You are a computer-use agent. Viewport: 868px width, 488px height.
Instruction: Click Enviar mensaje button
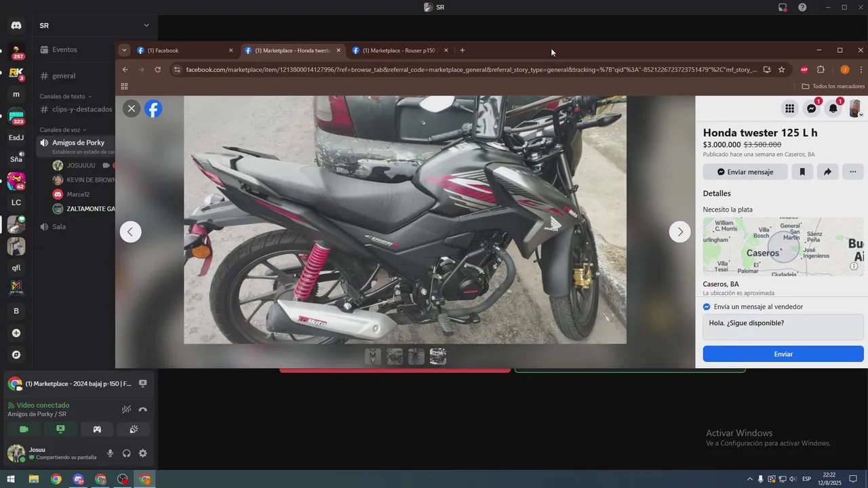(x=745, y=172)
